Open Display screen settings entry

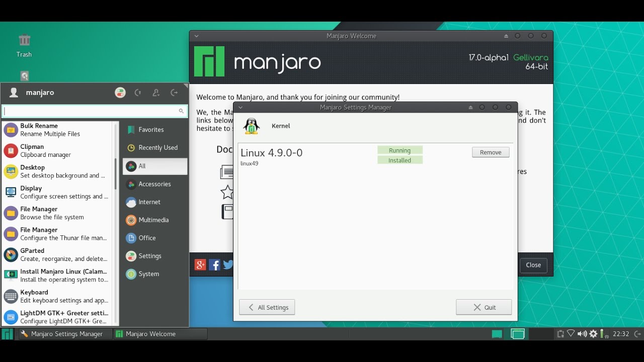[x=57, y=192]
